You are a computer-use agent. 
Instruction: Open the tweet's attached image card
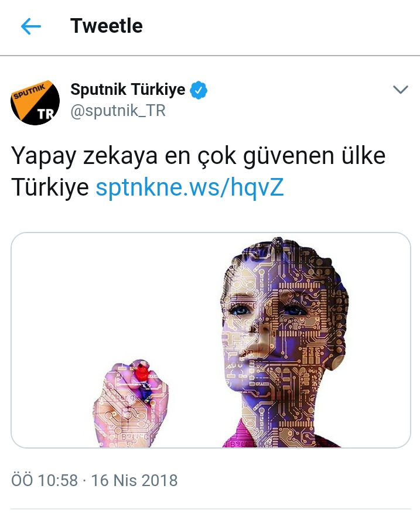[x=211, y=340]
